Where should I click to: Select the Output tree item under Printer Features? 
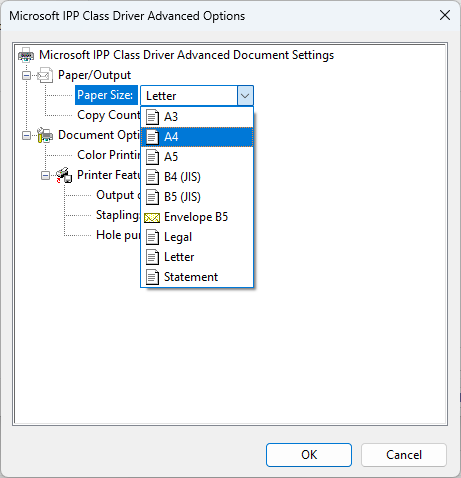118,195
